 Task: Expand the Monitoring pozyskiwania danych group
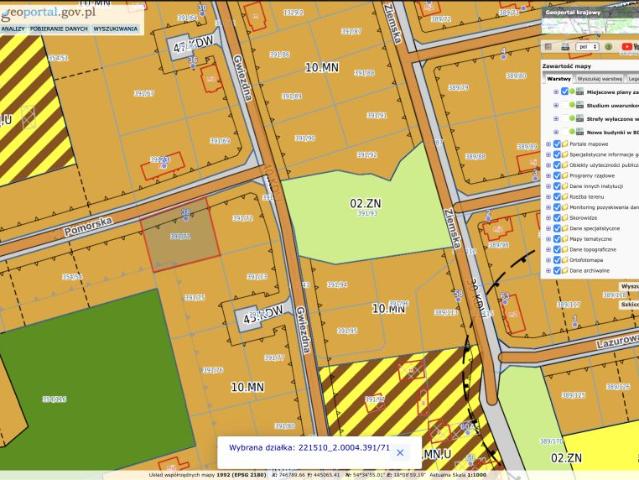click(549, 207)
